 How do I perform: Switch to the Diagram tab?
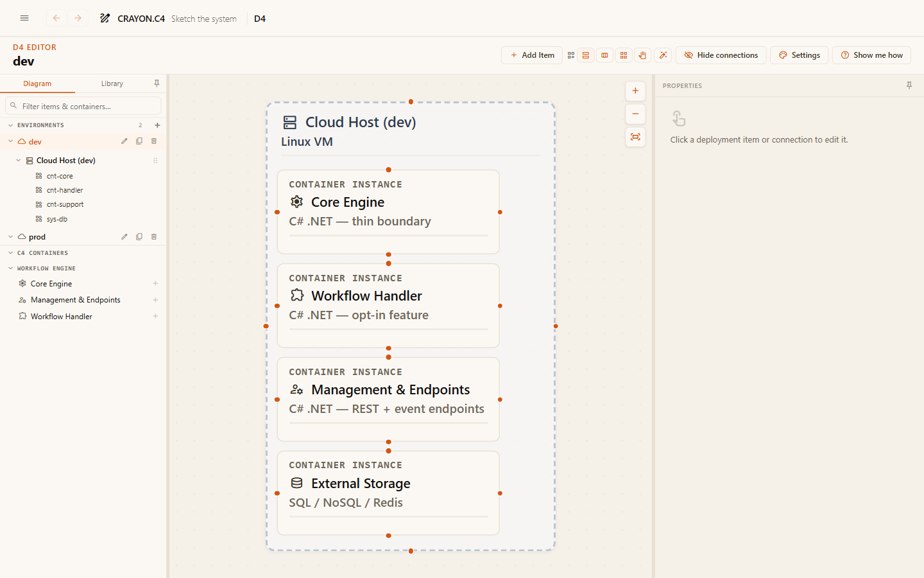37,83
